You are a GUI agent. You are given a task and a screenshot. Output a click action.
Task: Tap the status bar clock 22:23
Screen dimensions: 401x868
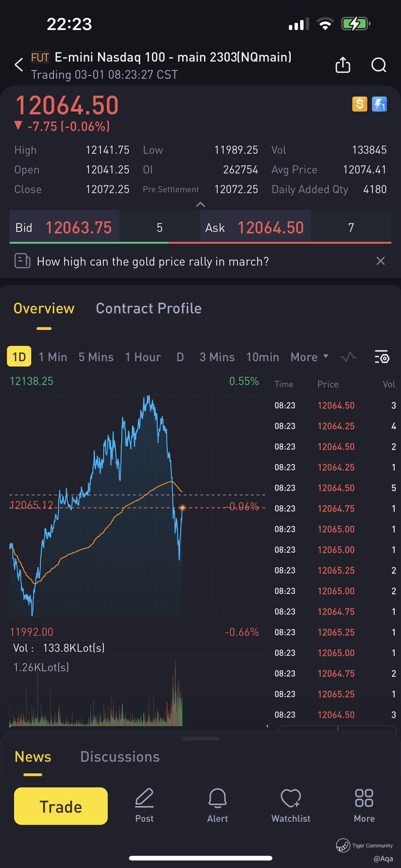click(x=69, y=24)
